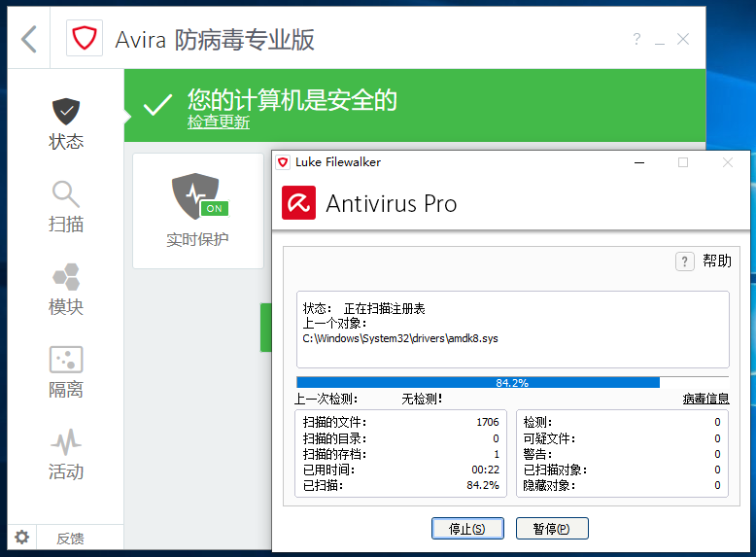Minimize the Luke Filewalker window
The height and width of the screenshot is (557, 756).
pos(639,162)
